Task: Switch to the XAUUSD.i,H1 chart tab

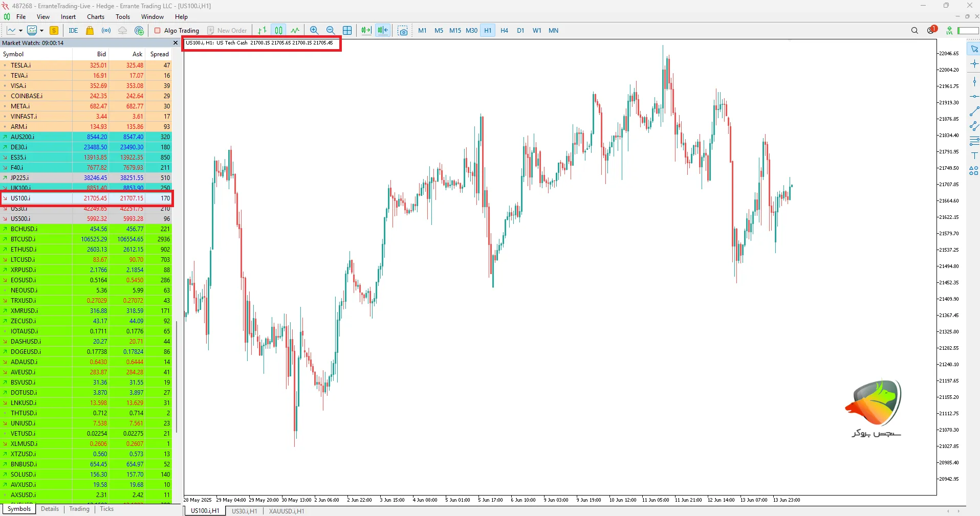Action: click(286, 511)
